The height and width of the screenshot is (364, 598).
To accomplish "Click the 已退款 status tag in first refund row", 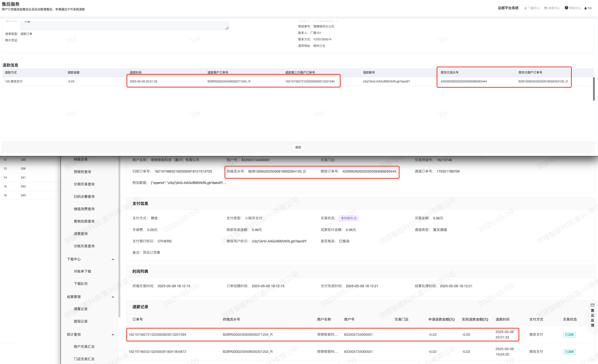I will (x=569, y=335).
